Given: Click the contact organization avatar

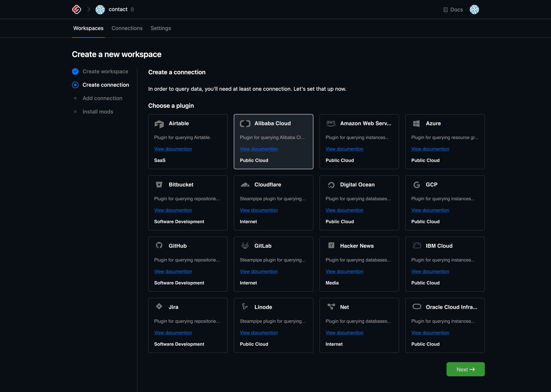Looking at the screenshot, I should point(100,9).
